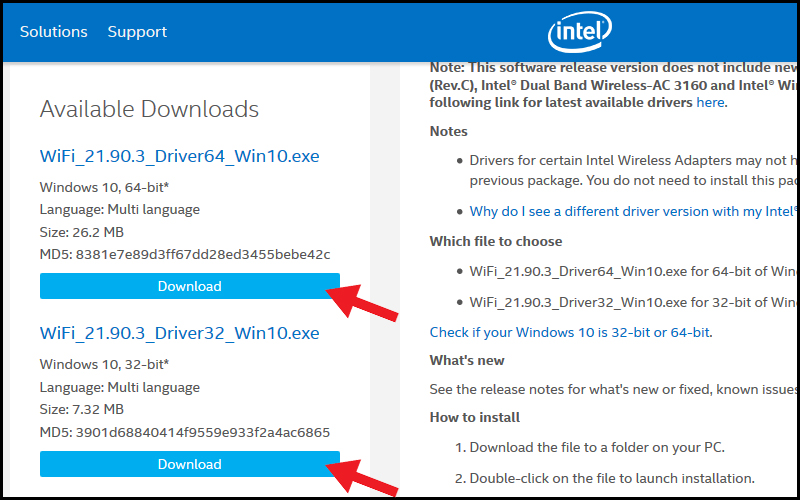Click the 'Size: 26.2 MB' text

(82, 232)
